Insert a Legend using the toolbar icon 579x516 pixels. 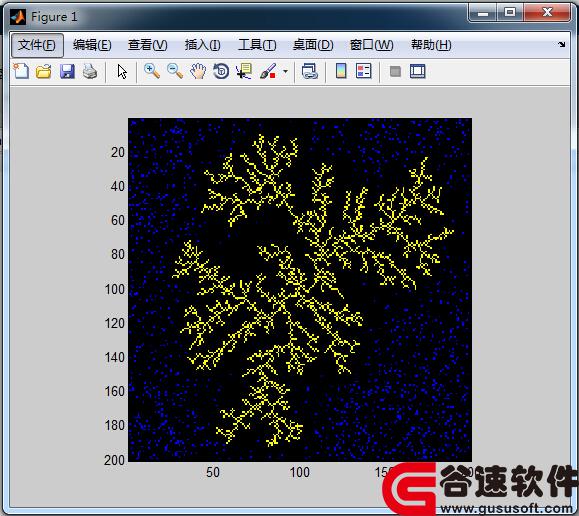pyautogui.click(x=363, y=71)
